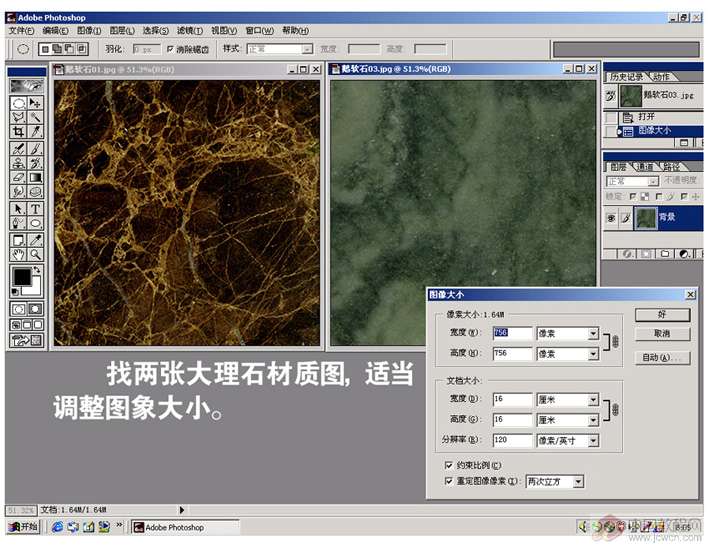Toggle lock position checkbox in Layers
The height and width of the screenshot is (548, 709).
click(x=684, y=196)
